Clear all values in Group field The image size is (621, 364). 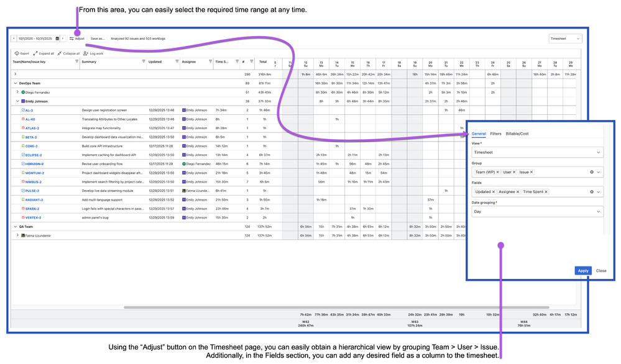click(x=592, y=172)
